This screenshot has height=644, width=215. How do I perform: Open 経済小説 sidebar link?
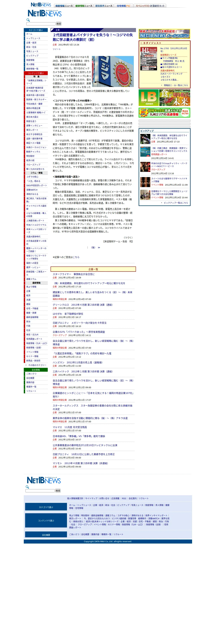30,160
